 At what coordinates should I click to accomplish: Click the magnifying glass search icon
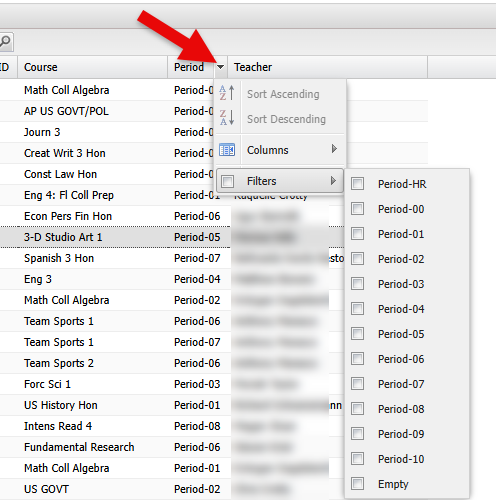[x=5, y=42]
